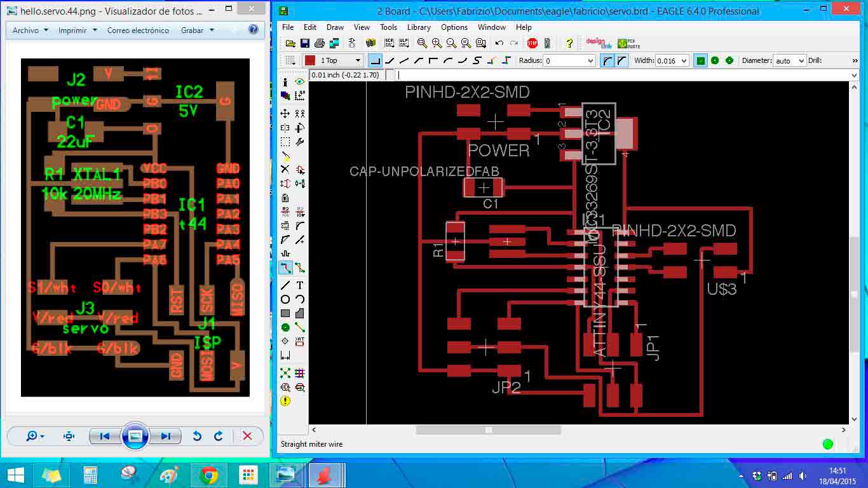The width and height of the screenshot is (868, 488).
Task: Print the board using printer icon
Action: click(320, 43)
